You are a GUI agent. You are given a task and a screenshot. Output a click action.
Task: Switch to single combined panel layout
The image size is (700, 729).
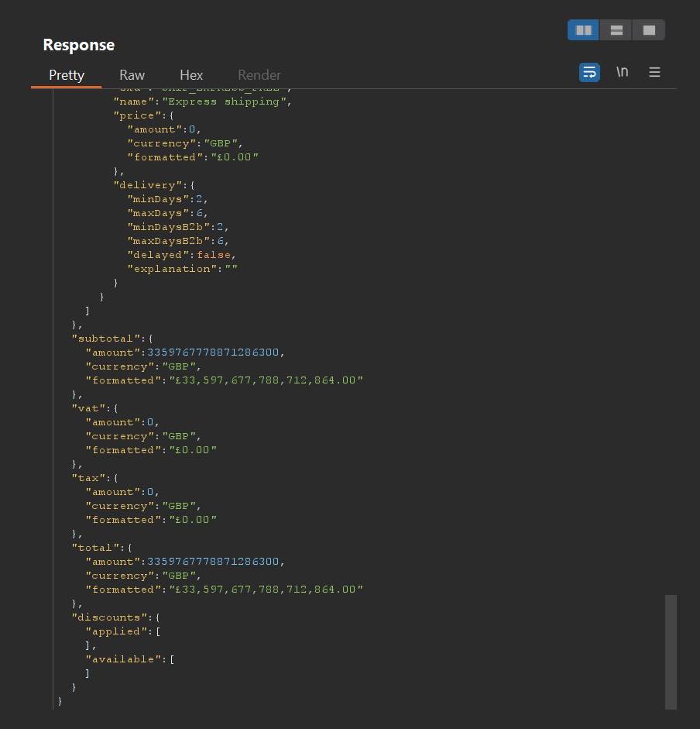point(648,30)
